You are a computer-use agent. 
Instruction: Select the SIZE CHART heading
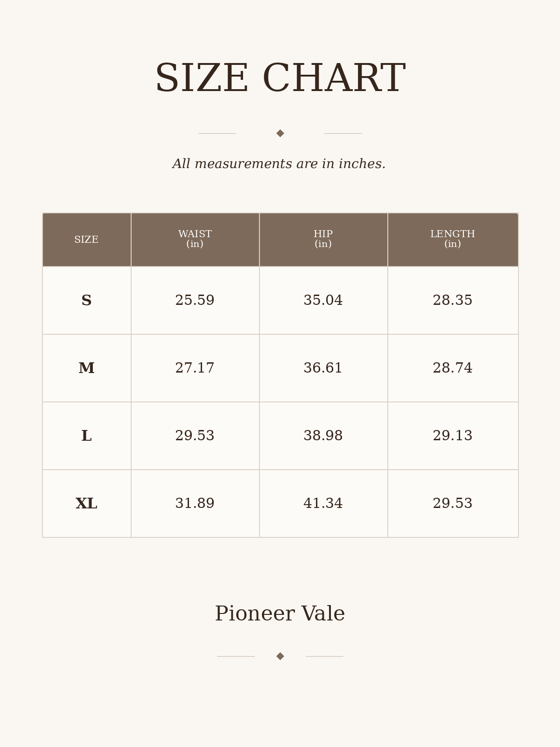(280, 78)
